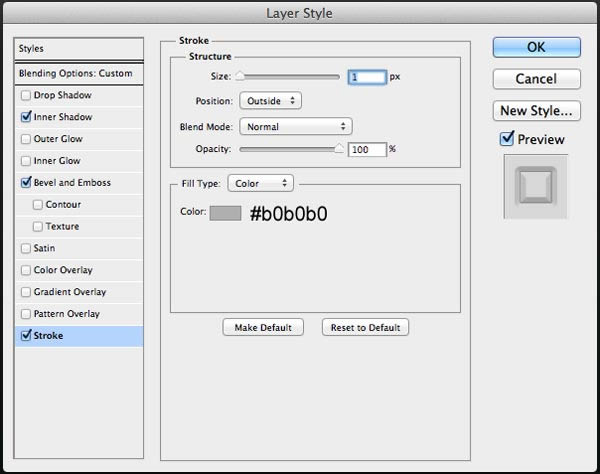Click the New Style... button
The height and width of the screenshot is (474, 600).
pos(536,111)
